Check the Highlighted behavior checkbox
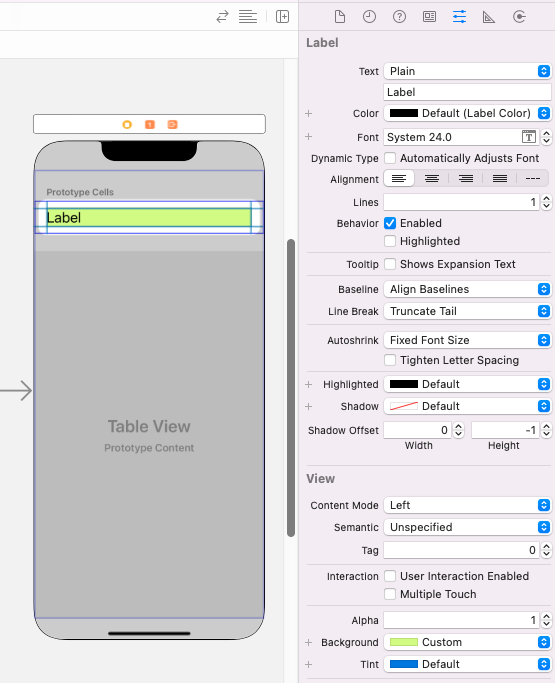This screenshot has height=683, width=555. [x=390, y=241]
